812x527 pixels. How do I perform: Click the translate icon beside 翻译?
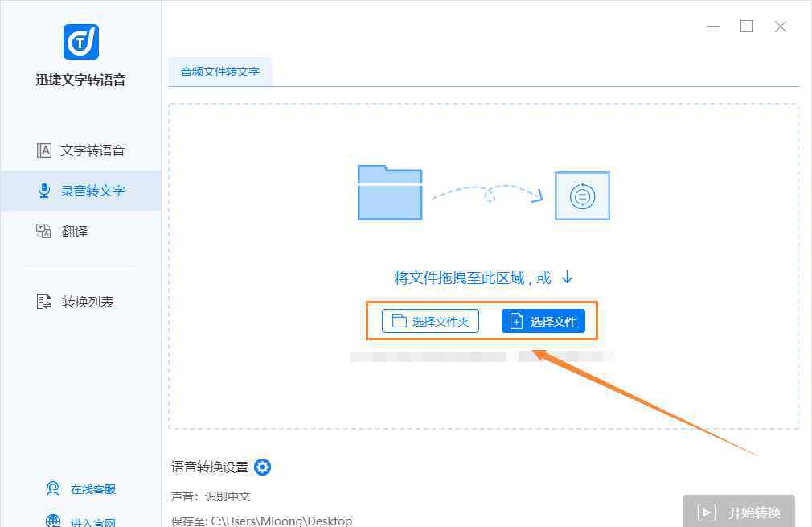(43, 231)
